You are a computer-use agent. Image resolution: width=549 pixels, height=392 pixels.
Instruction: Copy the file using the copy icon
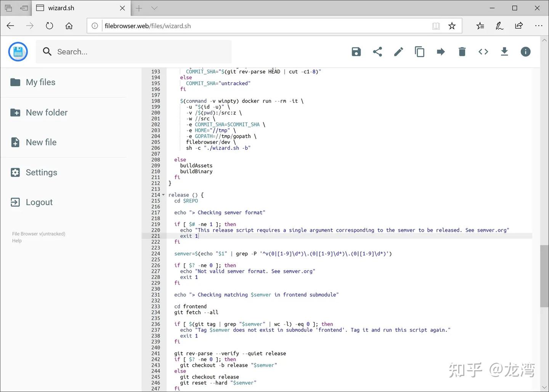pos(420,51)
